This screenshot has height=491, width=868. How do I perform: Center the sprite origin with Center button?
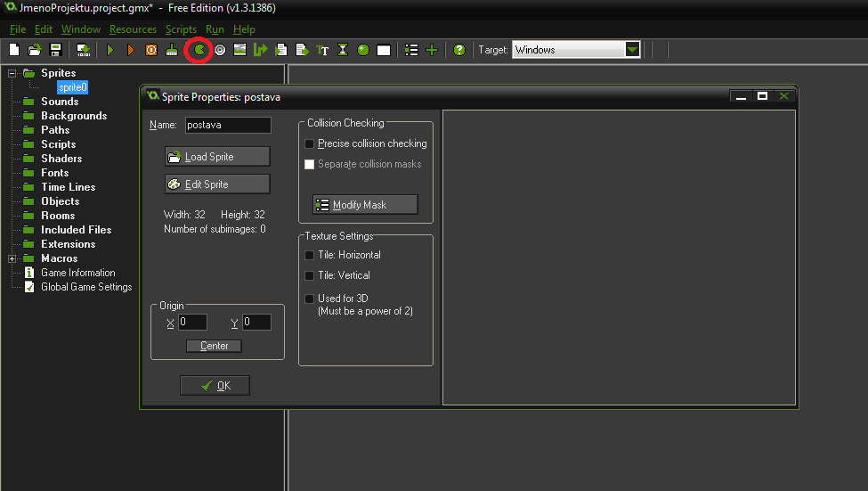[x=214, y=346]
